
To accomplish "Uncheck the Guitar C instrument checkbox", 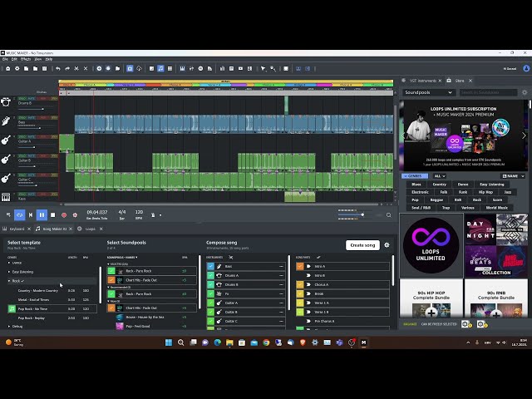I will (x=210, y=322).
